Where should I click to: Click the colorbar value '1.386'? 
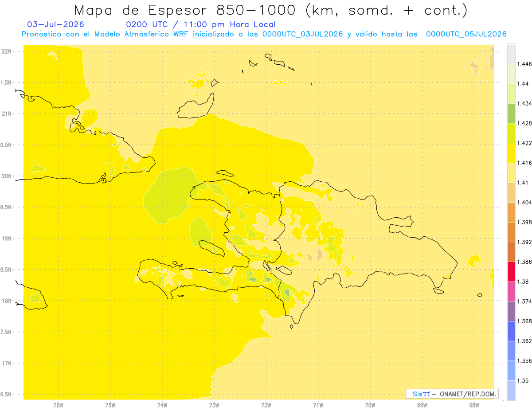(524, 262)
